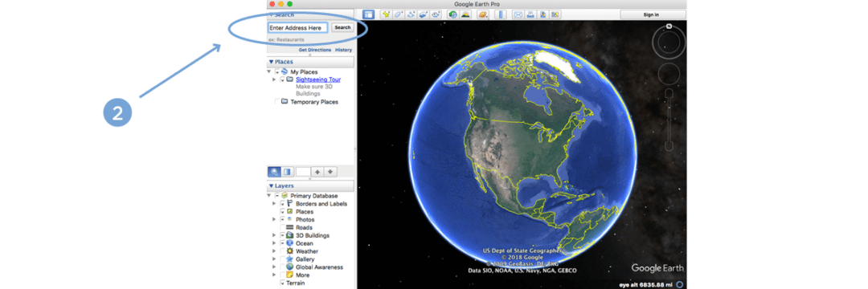The image size is (868, 289).
Task: Click the View in Google Maps icon
Action: pyautogui.click(x=555, y=14)
